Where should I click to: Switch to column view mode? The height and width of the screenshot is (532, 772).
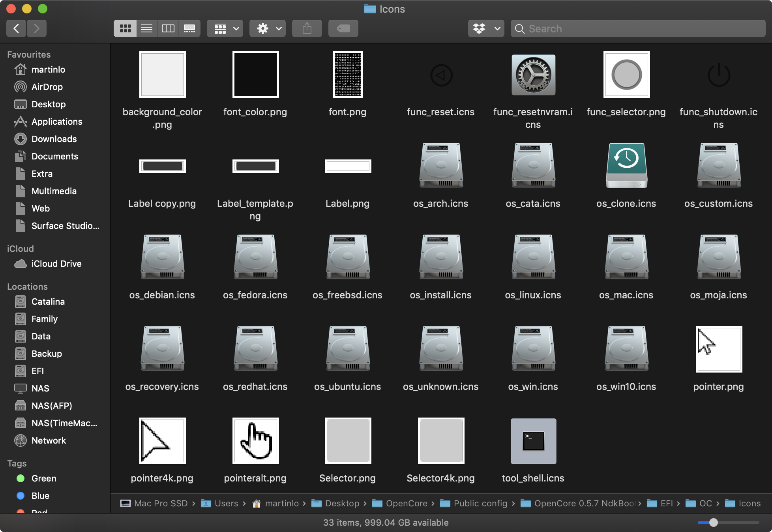pyautogui.click(x=168, y=28)
